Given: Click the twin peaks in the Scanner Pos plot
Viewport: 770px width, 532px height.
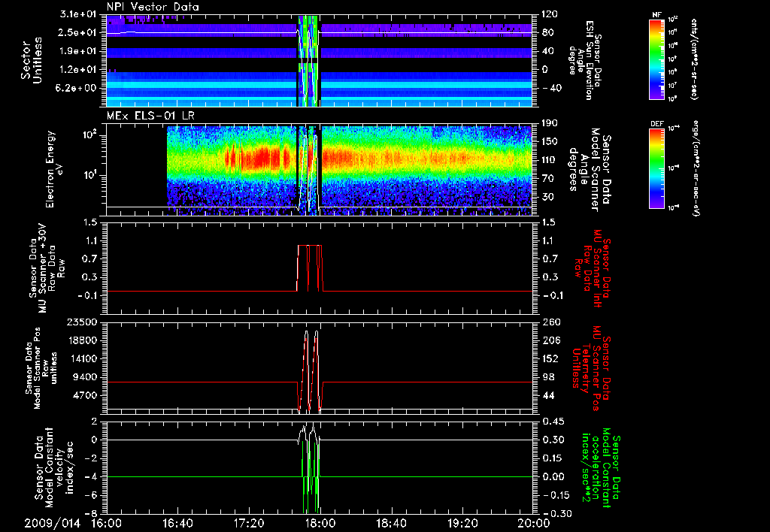Looking at the screenshot, I should (311, 370).
